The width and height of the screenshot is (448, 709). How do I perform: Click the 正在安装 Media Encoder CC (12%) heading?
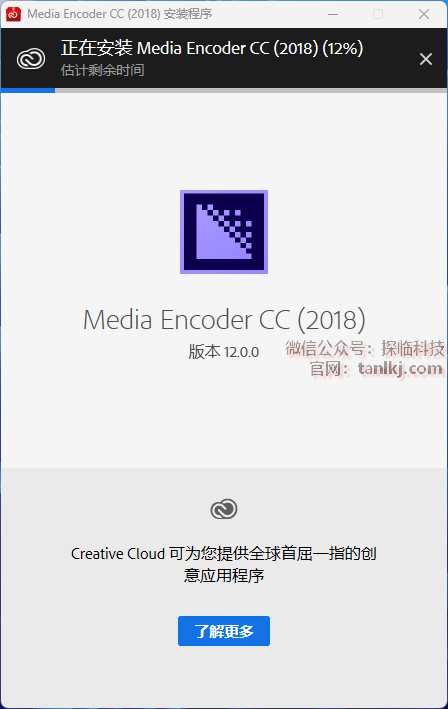[212, 48]
